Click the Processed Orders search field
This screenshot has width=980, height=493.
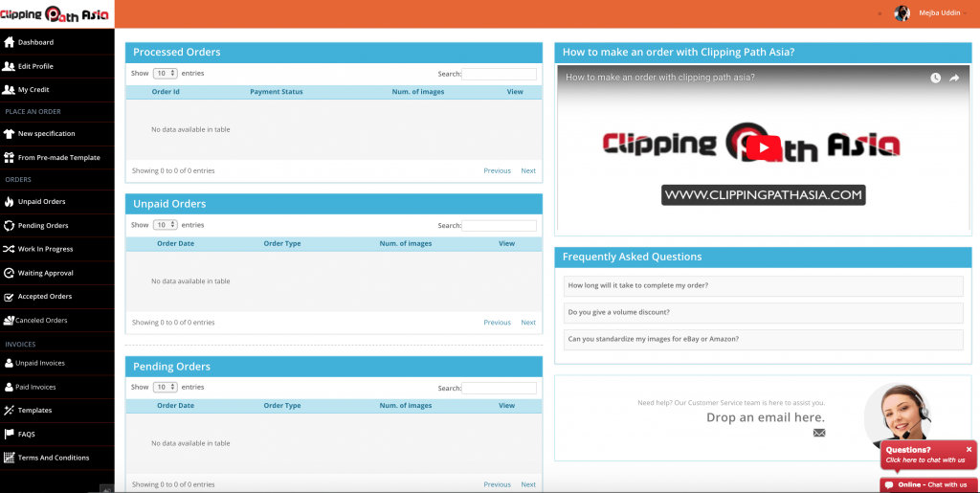pyautogui.click(x=499, y=75)
